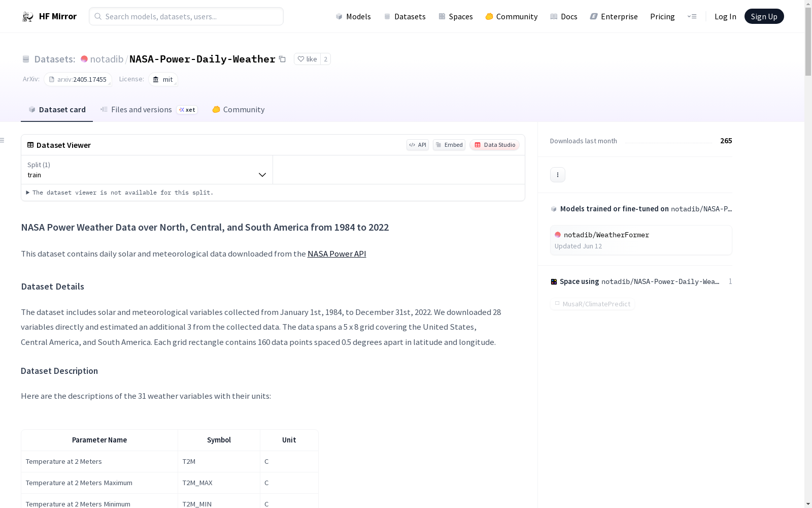Open Spaces in the top navigation
Image resolution: width=812 pixels, height=508 pixels.
pos(456,16)
